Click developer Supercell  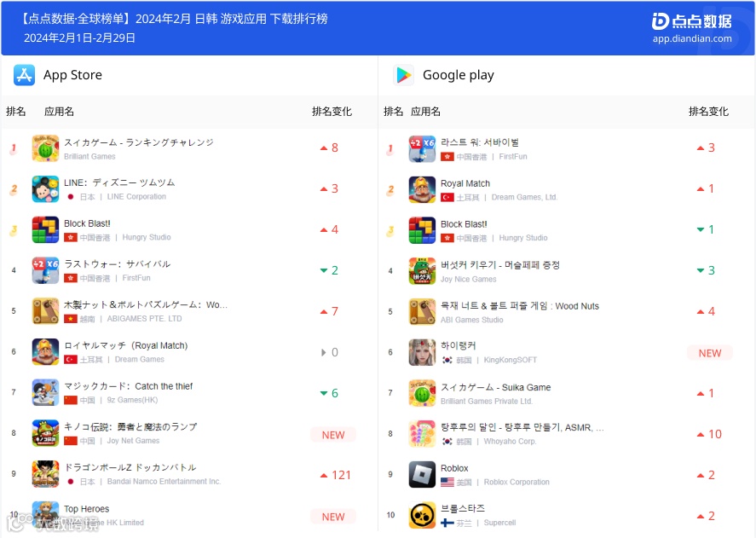click(x=499, y=523)
